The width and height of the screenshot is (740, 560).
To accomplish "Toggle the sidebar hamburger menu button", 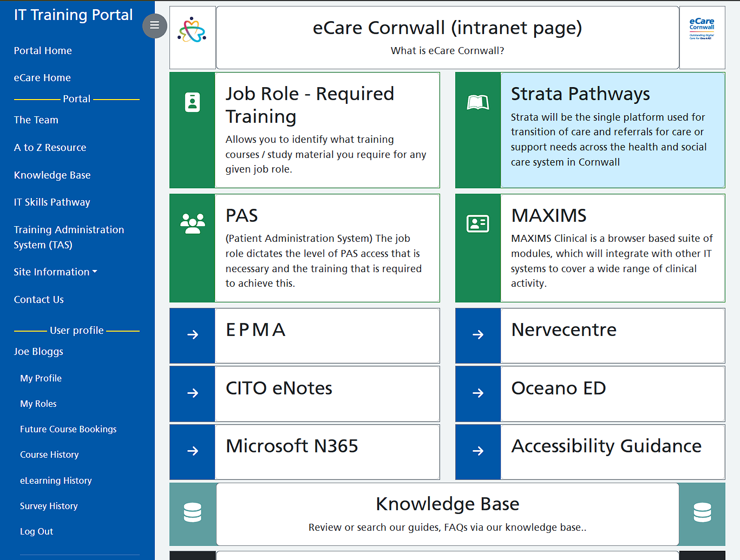I will pyautogui.click(x=155, y=25).
